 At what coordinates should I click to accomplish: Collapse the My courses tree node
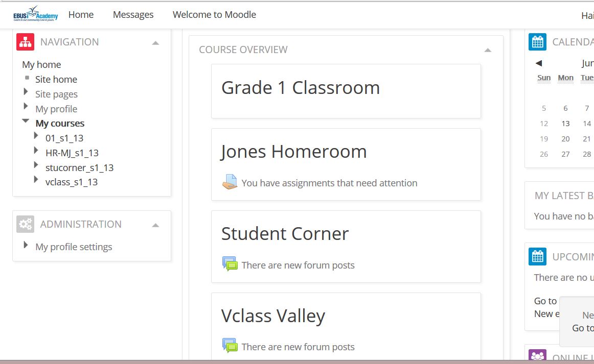pyautogui.click(x=26, y=120)
